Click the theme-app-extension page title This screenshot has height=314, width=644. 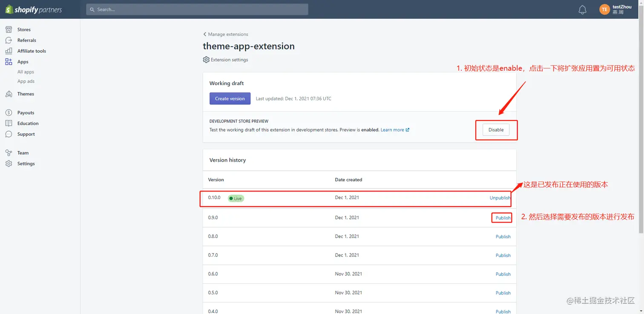click(x=249, y=46)
